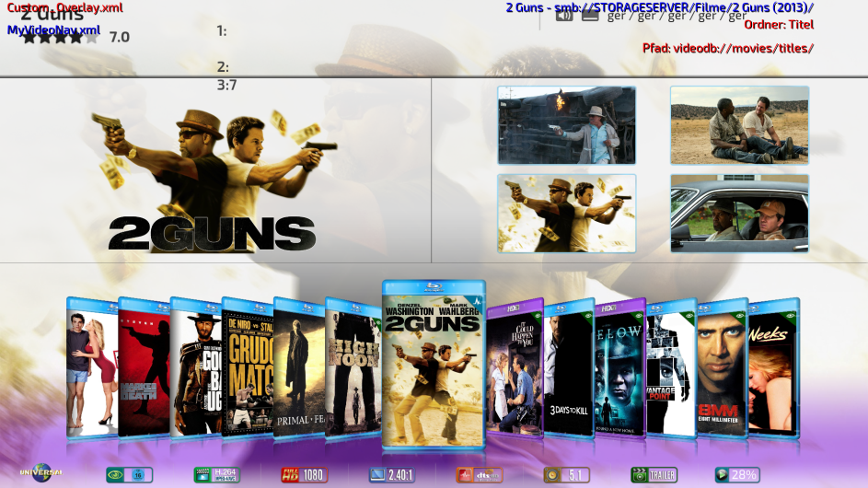Select the 8MM Eight Millimeter cover

pyautogui.click(x=723, y=368)
